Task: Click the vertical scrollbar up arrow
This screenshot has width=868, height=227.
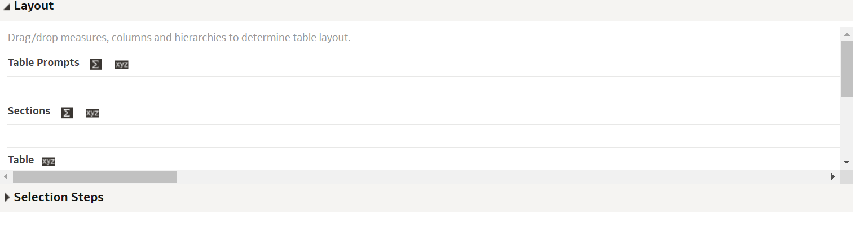Action: [x=847, y=34]
